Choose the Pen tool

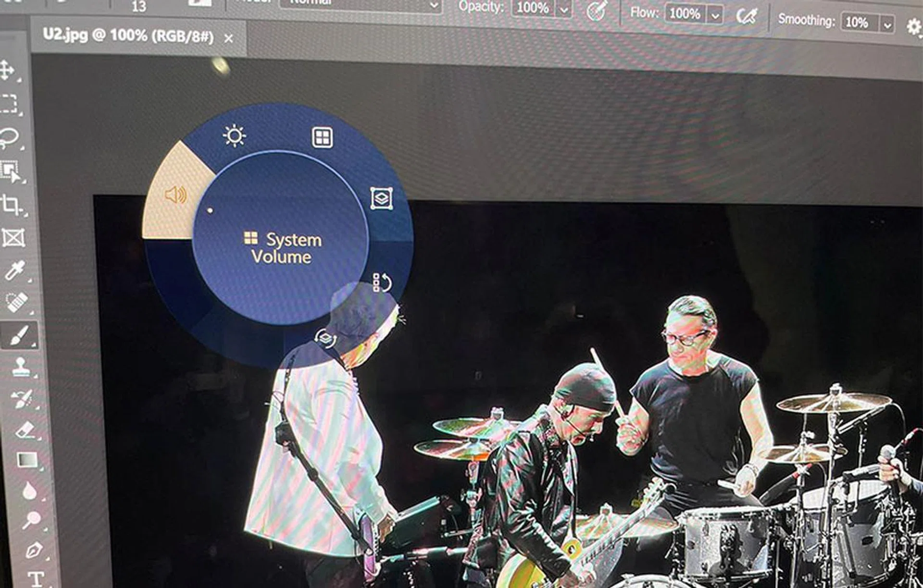pyautogui.click(x=34, y=550)
